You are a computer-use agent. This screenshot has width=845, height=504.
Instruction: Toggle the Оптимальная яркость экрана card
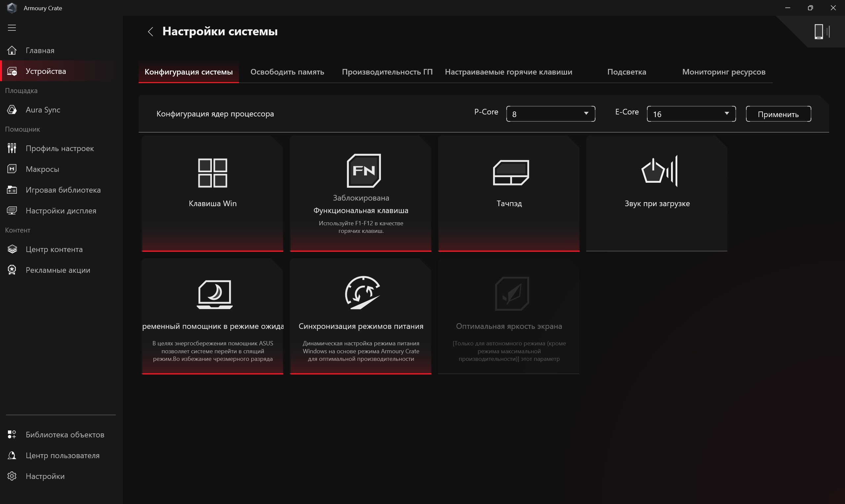pos(509,316)
